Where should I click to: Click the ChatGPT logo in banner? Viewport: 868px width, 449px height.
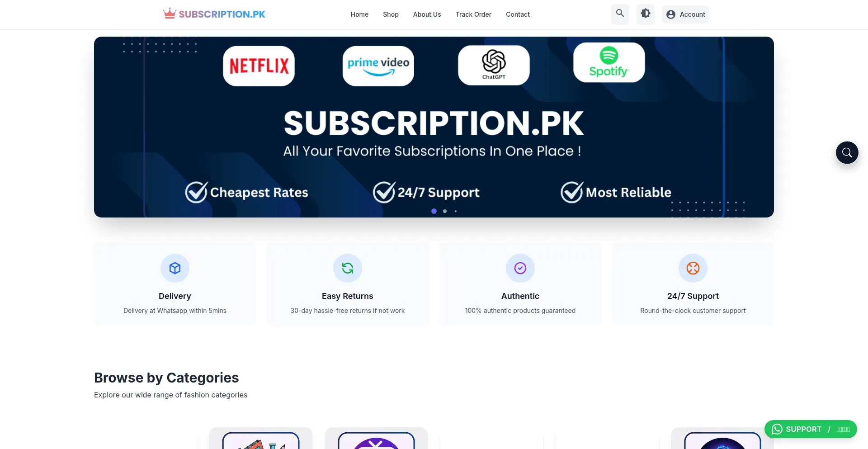tap(494, 65)
